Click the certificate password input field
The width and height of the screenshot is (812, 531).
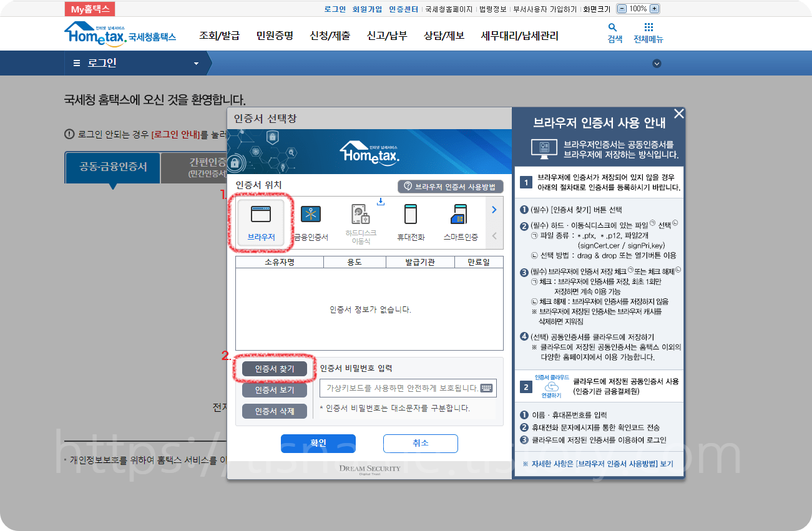[x=393, y=388]
